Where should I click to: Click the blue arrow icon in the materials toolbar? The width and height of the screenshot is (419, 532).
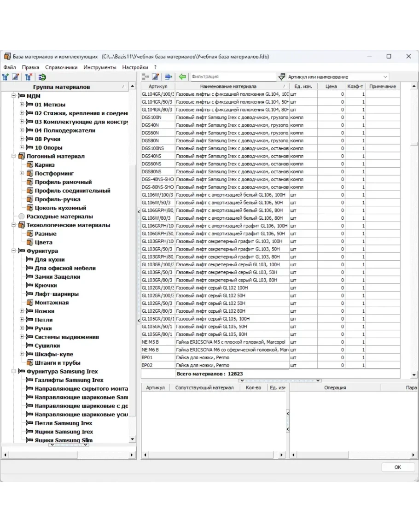tap(169, 77)
